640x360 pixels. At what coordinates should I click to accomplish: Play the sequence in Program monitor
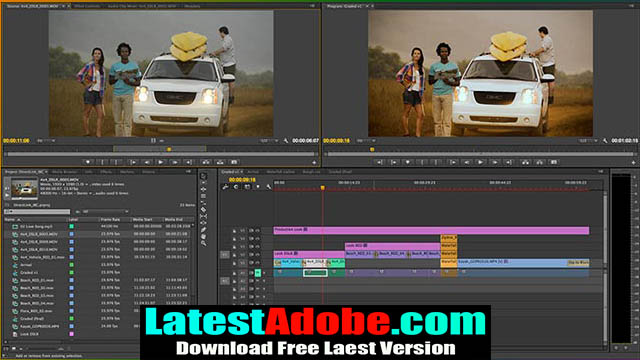click(480, 162)
